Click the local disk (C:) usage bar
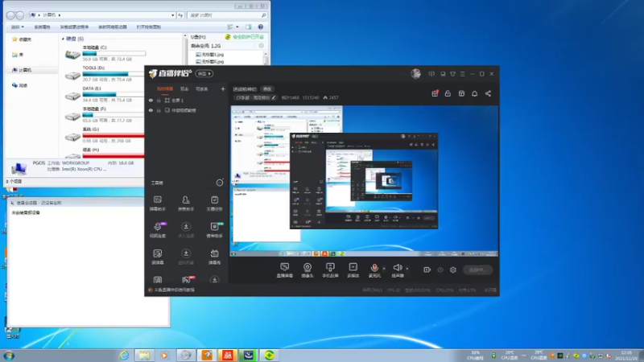Viewport: 644px width, 362px height. [x=114, y=53]
